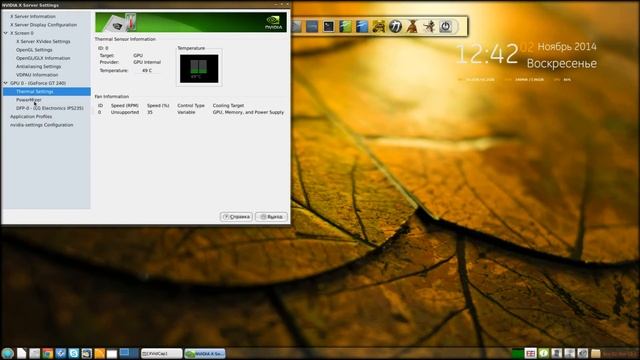Click the blue checkmark taskbar icon

[60, 353]
